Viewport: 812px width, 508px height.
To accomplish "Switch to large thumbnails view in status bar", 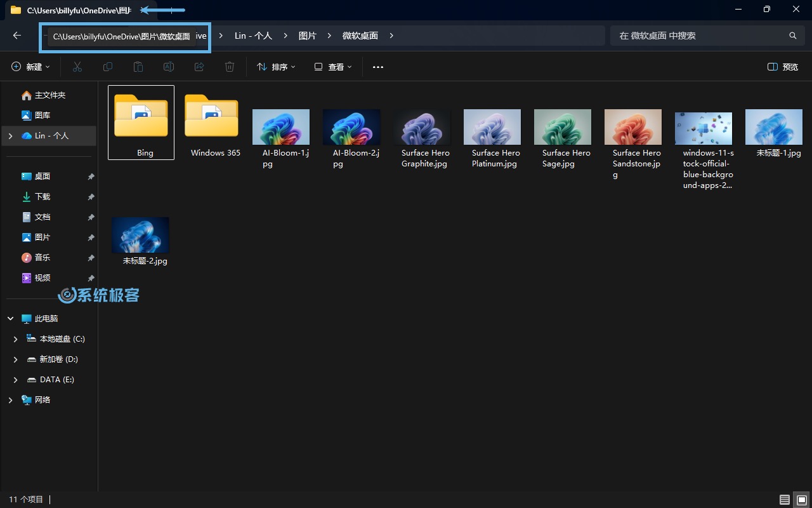I will pos(802,500).
